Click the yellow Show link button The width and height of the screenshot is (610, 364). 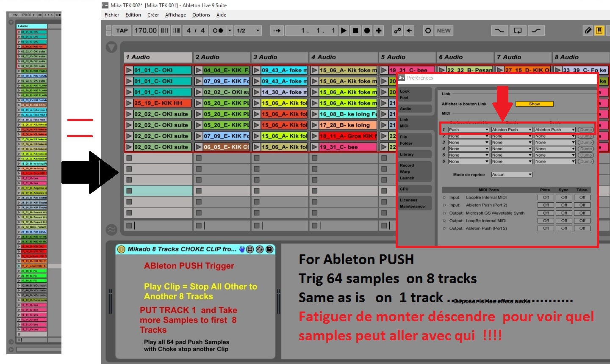pos(534,104)
